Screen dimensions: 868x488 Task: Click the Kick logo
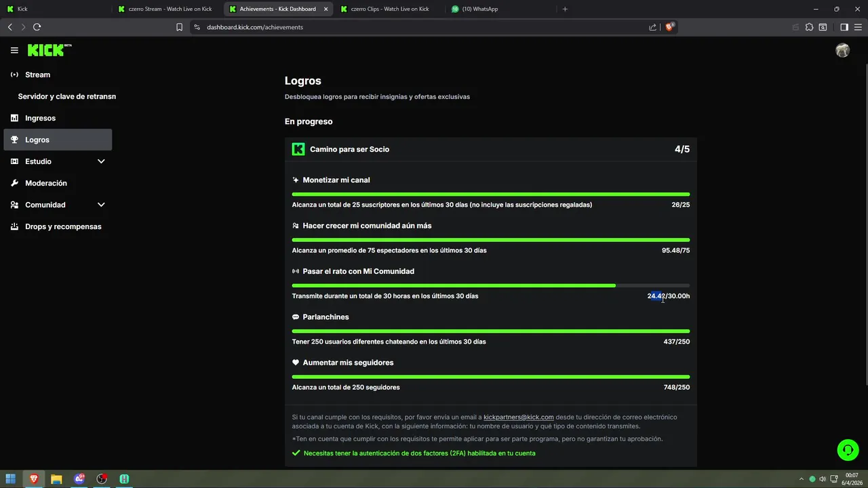[x=50, y=50]
